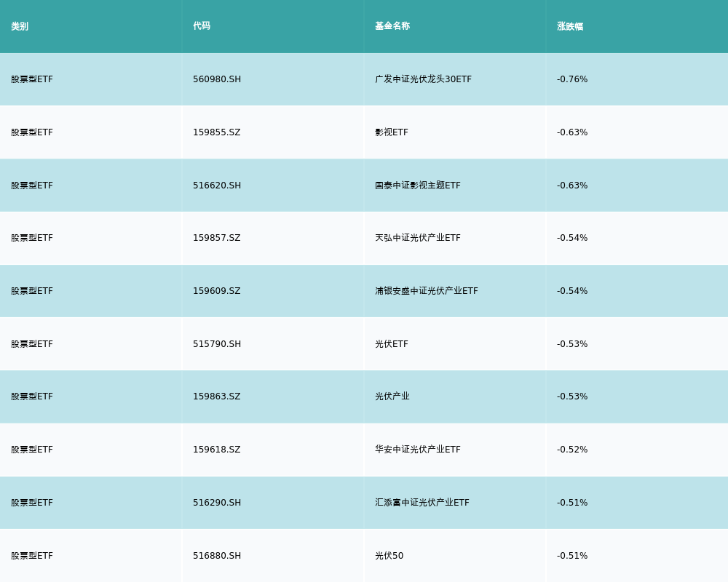
Task: Click the 浦银安盛中证光伏产业ETF fund name
Action: pyautogui.click(x=427, y=291)
